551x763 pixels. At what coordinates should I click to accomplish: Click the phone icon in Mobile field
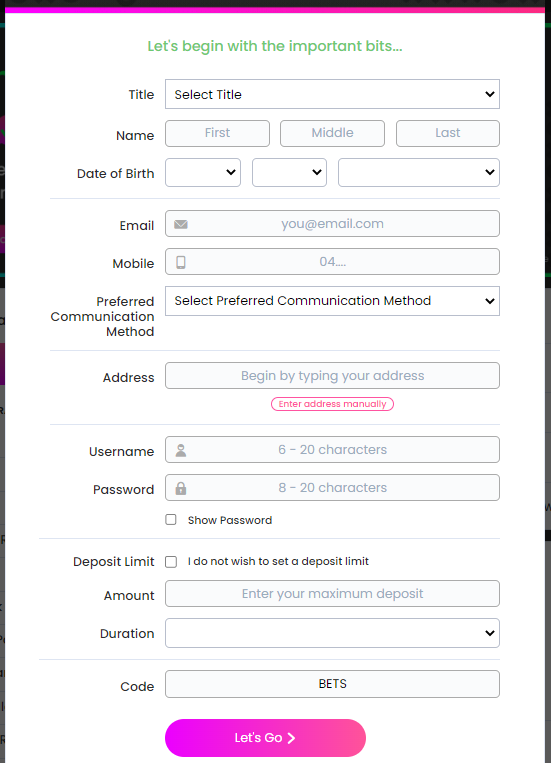coord(181,262)
